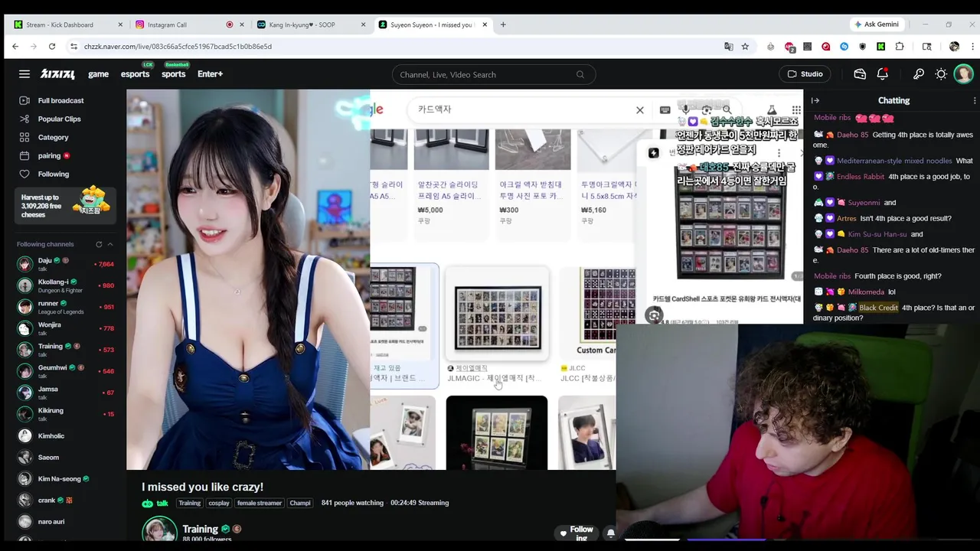Screen dimensions: 980x551
Task: Collapse the chat panel arrow icon
Action: pos(815,100)
